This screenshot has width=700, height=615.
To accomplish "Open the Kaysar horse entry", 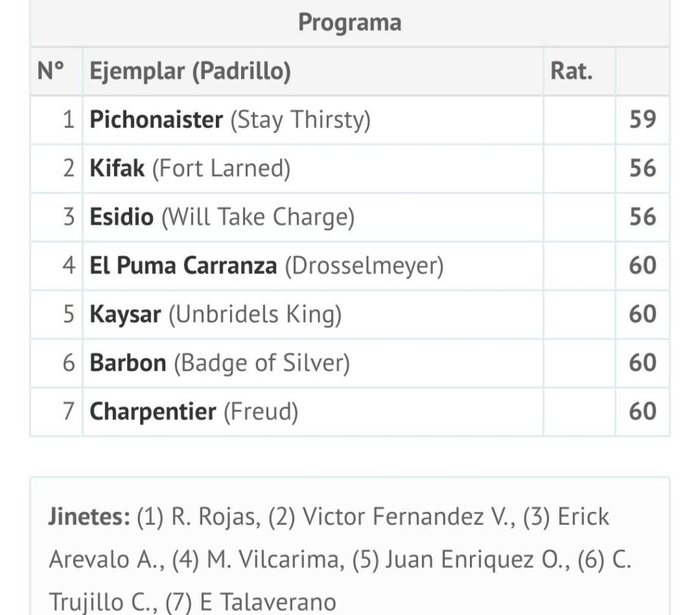I will [x=125, y=314].
